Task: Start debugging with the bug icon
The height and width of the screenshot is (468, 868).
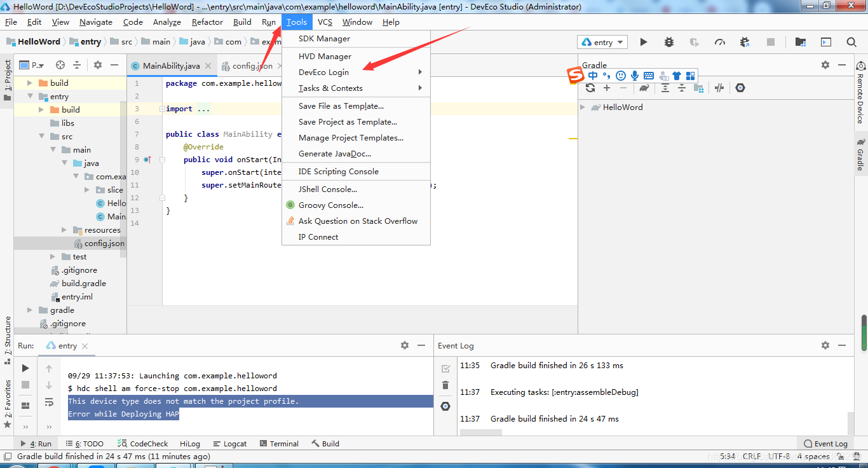Action: (x=669, y=42)
